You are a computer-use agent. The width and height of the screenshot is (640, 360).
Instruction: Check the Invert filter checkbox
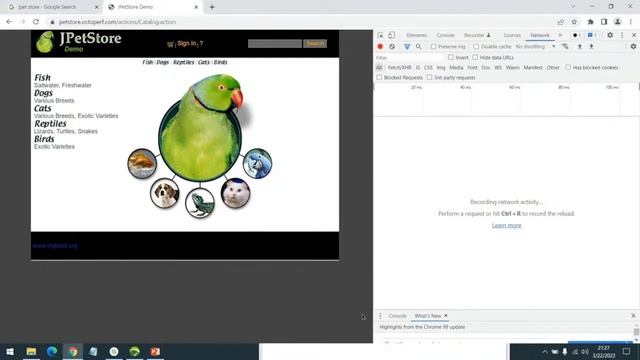[451, 58]
